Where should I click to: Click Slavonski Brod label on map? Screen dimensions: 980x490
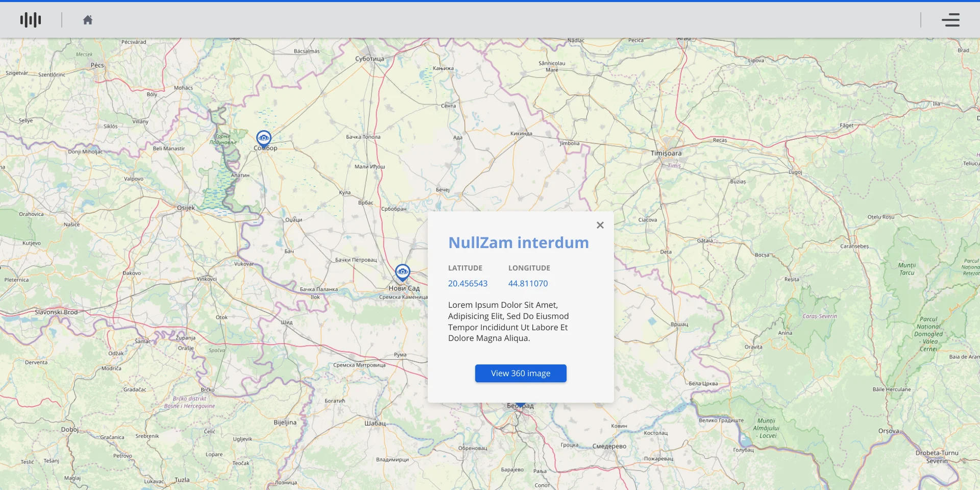(56, 312)
